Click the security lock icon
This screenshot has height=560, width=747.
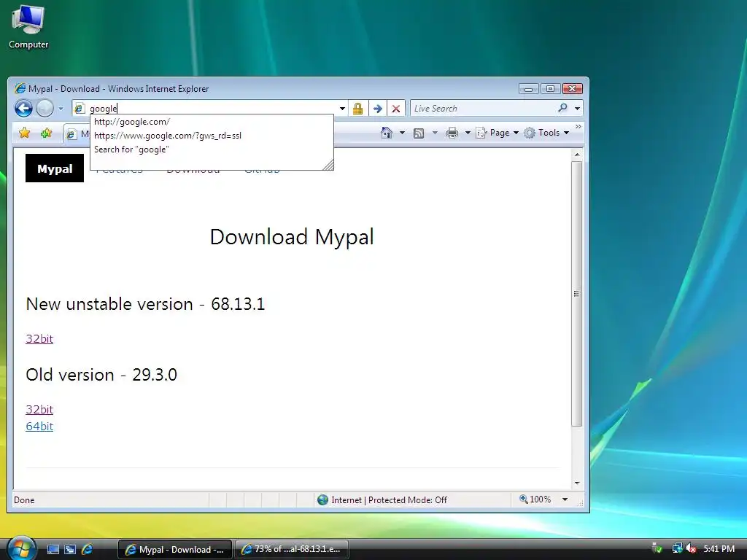point(357,109)
